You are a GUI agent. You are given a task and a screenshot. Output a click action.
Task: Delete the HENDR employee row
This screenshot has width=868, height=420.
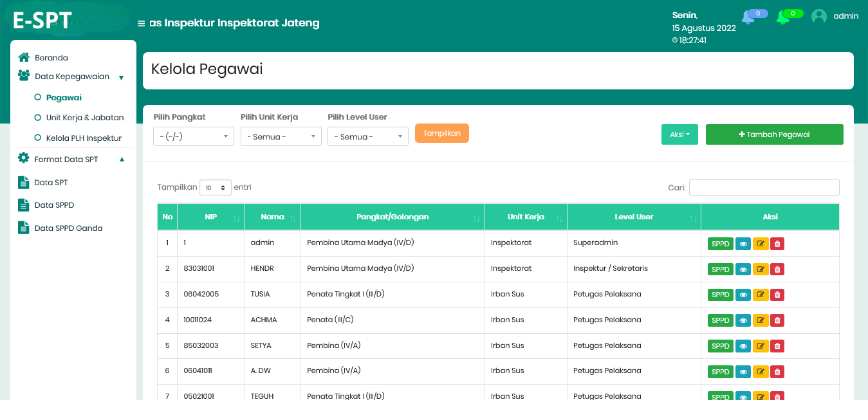[777, 269]
